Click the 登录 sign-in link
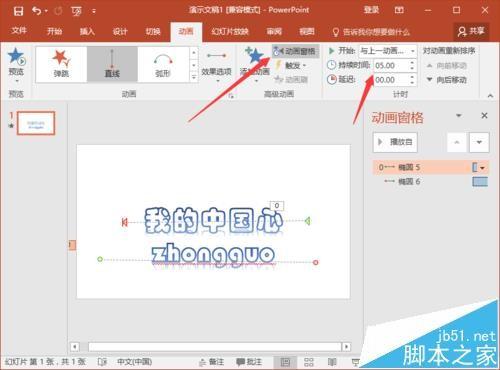The width and height of the screenshot is (500, 370). click(371, 10)
